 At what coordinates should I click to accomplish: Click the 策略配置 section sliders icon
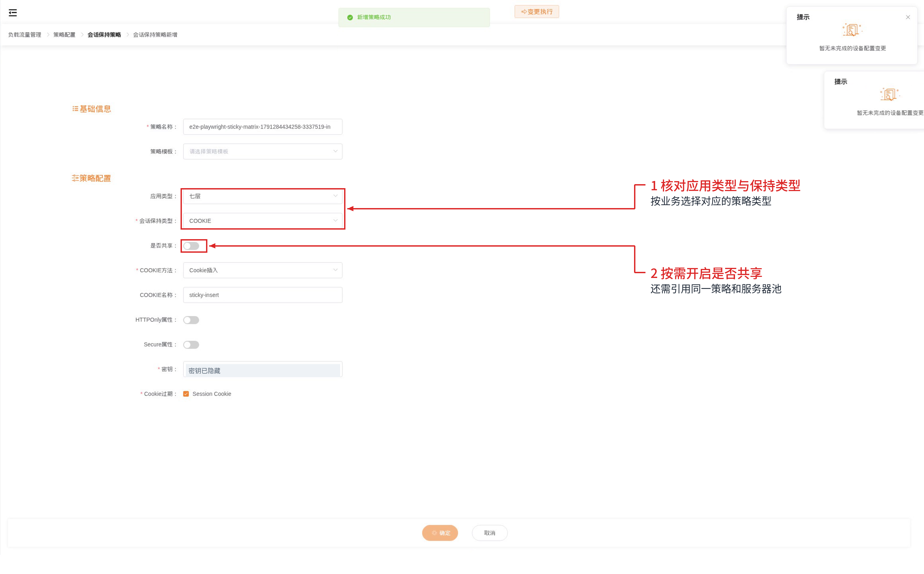point(75,178)
